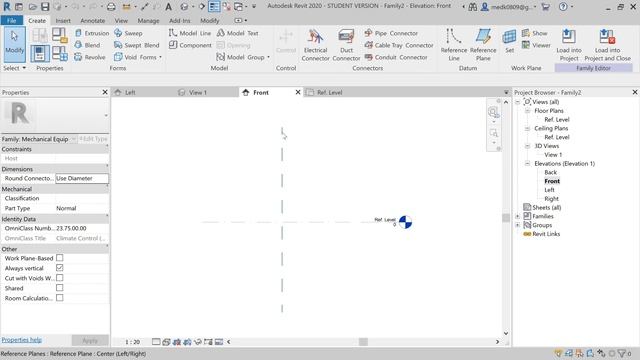
Task: Toggle Cut with Voids When Loaded checkbox
Action: coord(60,278)
